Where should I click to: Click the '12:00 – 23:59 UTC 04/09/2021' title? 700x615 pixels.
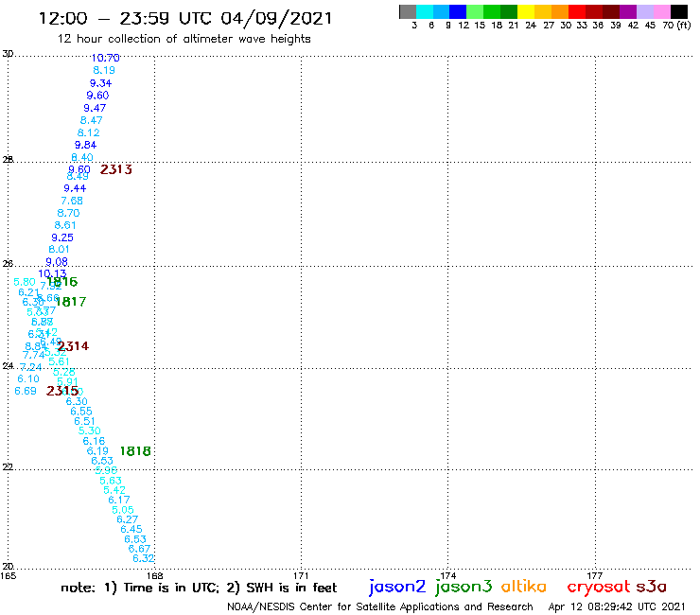(185, 18)
